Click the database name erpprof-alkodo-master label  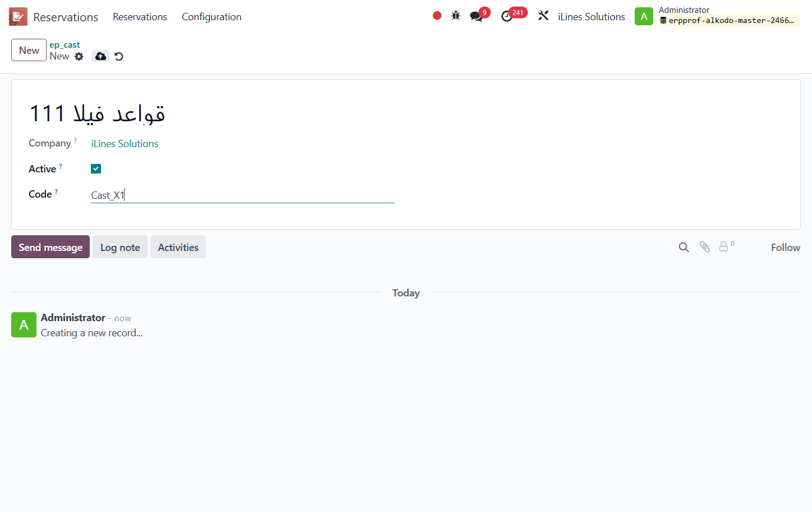729,21
